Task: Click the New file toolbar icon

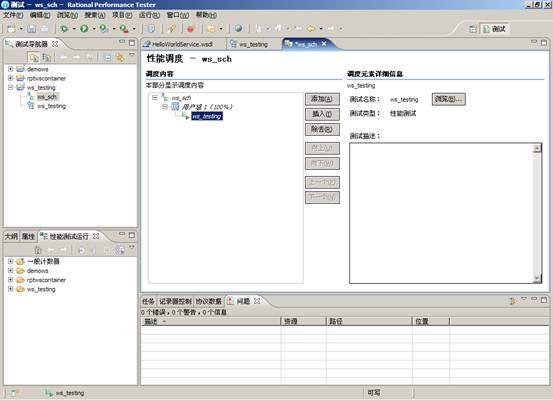Action: click(11, 29)
